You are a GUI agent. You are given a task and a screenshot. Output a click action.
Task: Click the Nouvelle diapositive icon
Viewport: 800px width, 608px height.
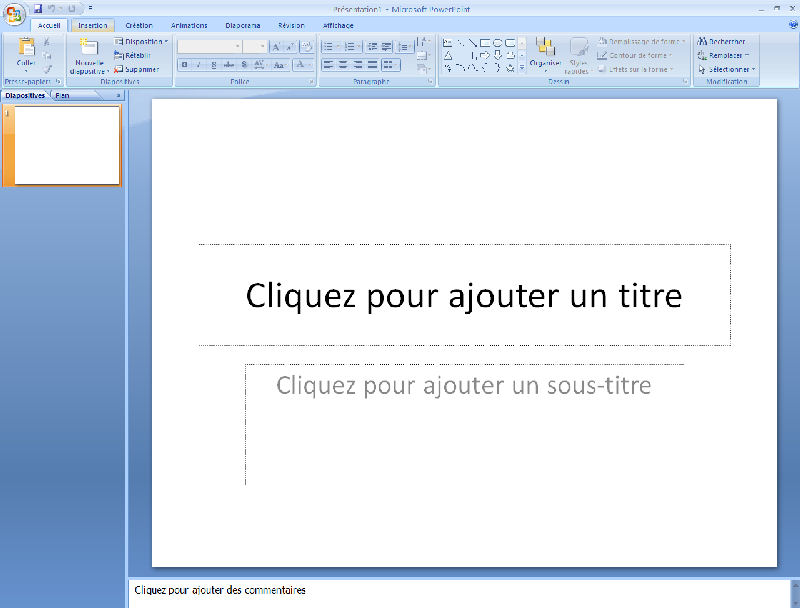point(88,47)
